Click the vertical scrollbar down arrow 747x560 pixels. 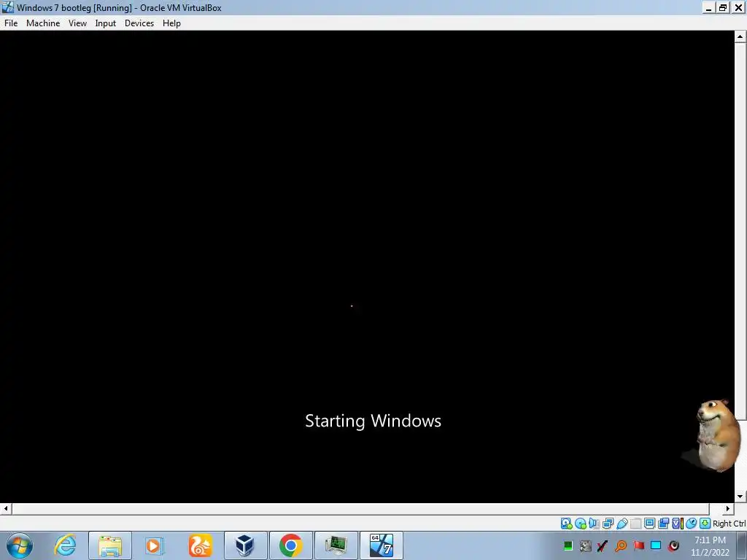coord(740,496)
